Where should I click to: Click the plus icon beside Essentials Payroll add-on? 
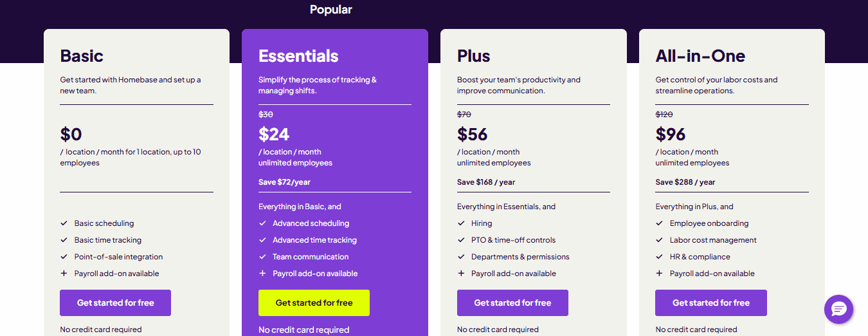(262, 274)
